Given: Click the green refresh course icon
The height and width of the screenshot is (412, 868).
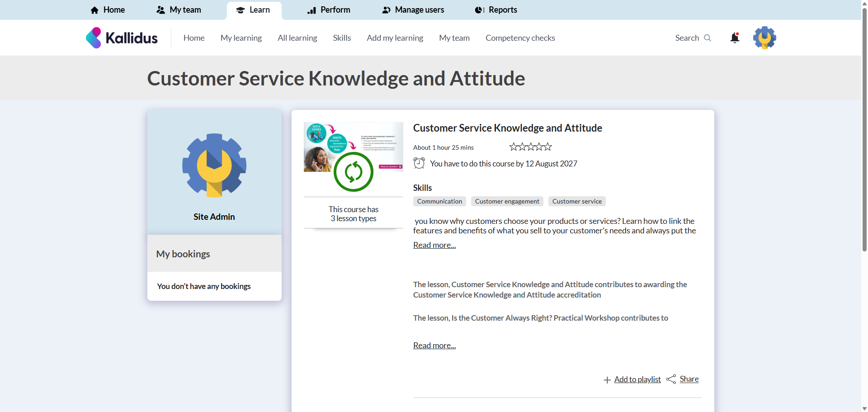Looking at the screenshot, I should point(354,172).
